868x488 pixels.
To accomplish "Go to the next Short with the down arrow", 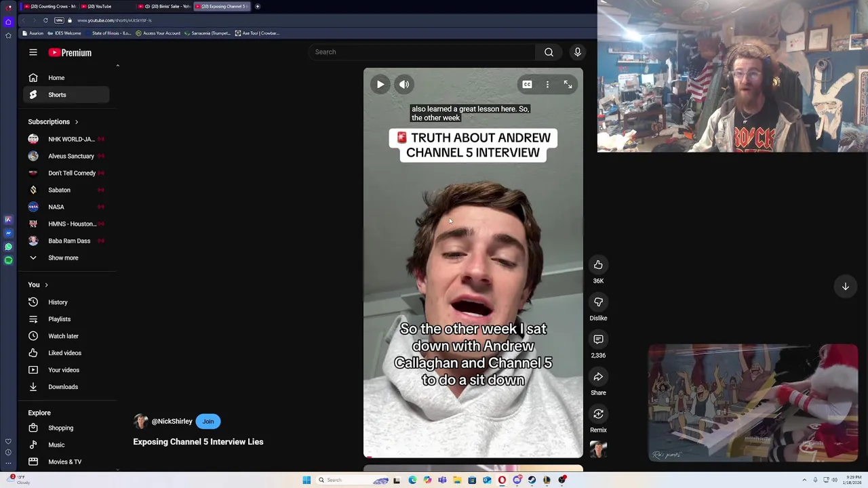I will 846,287.
